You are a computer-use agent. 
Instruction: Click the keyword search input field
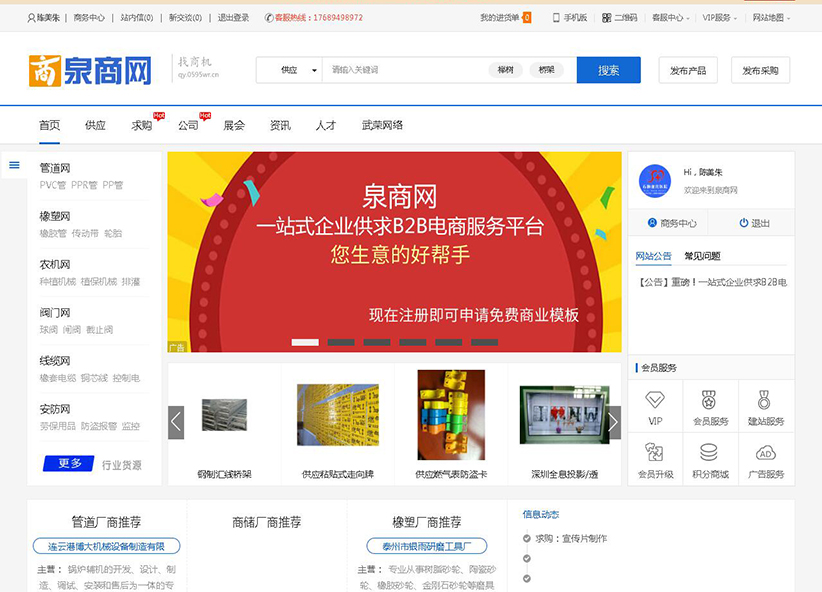coord(400,70)
